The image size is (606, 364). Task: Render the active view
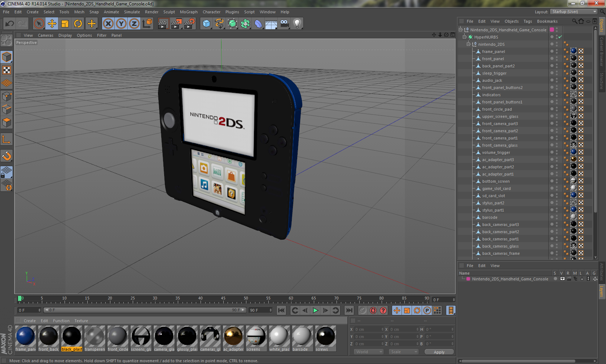(x=163, y=24)
